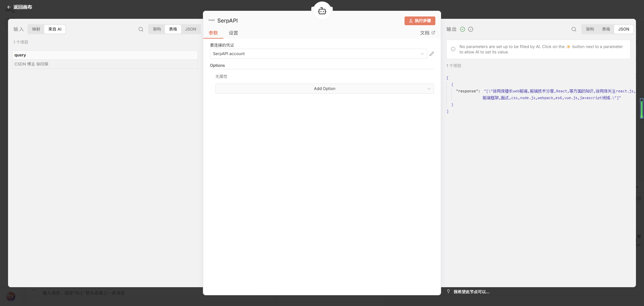The height and width of the screenshot is (306, 644).
Task: Click the robot node icon at top
Action: (322, 11)
